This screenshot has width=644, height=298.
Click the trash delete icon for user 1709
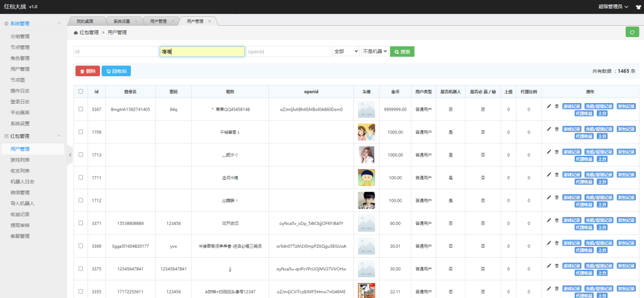coord(557,129)
